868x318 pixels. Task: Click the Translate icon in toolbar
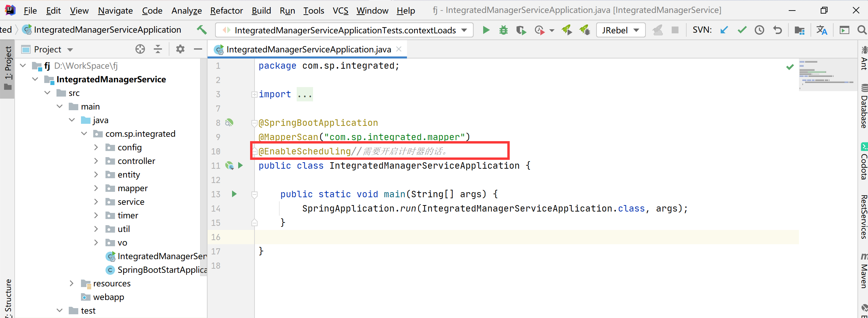point(822,30)
